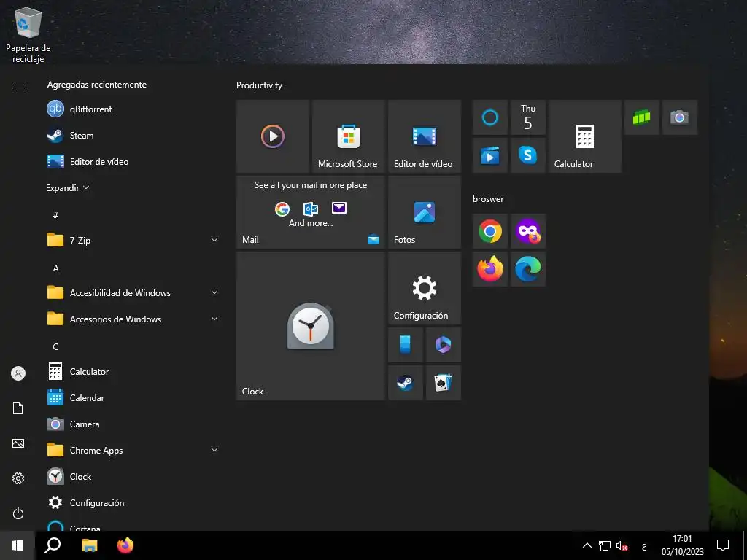This screenshot has width=747, height=560.
Task: Open Editor de vídeo in recently added list
Action: pyautogui.click(x=132, y=161)
